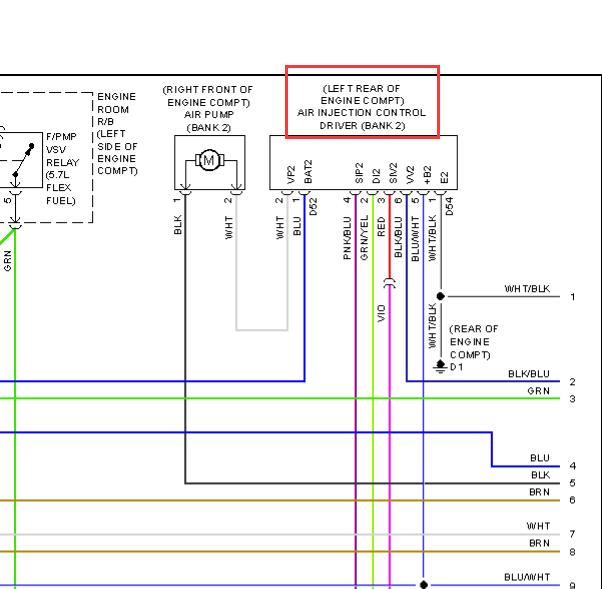The height and width of the screenshot is (589, 602).
Task: Click the BRN label on line 8
Action: point(539,543)
